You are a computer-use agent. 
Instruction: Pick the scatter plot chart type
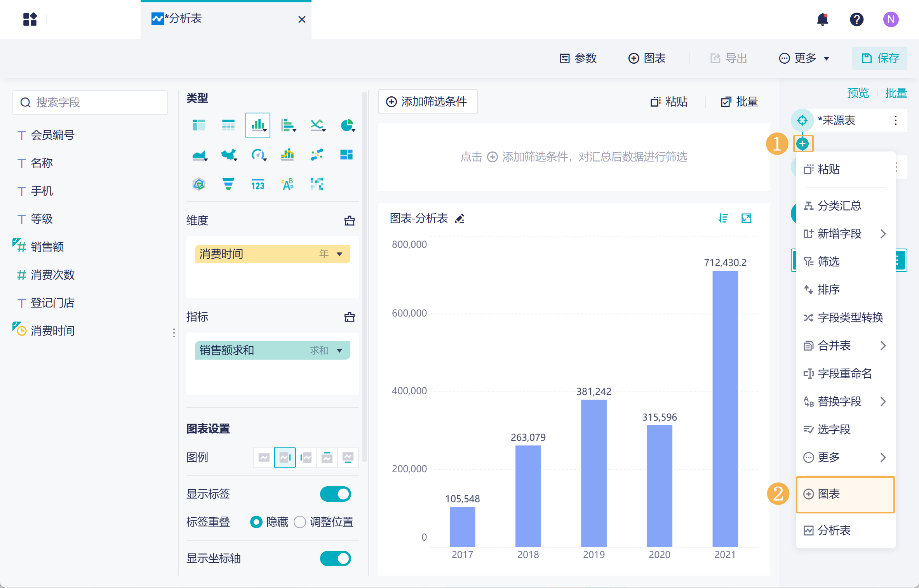pos(317,155)
